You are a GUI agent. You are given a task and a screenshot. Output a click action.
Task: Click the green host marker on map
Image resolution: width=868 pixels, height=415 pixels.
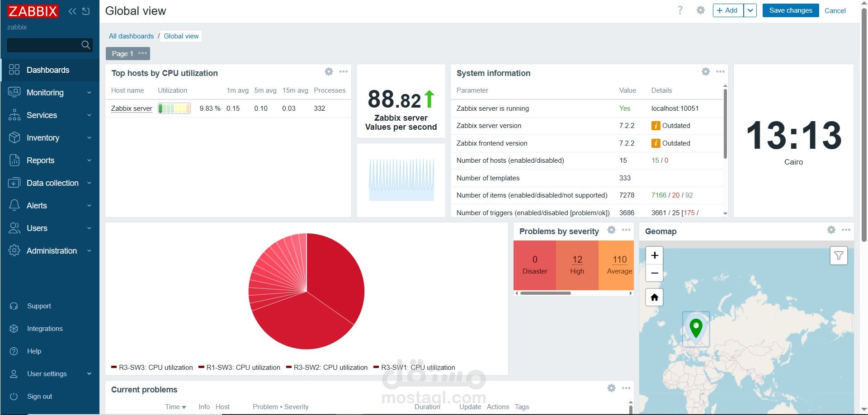[696, 328]
